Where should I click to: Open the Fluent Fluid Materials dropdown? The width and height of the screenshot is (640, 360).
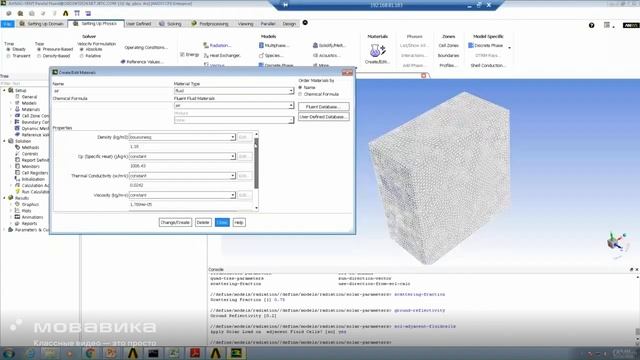(234, 105)
